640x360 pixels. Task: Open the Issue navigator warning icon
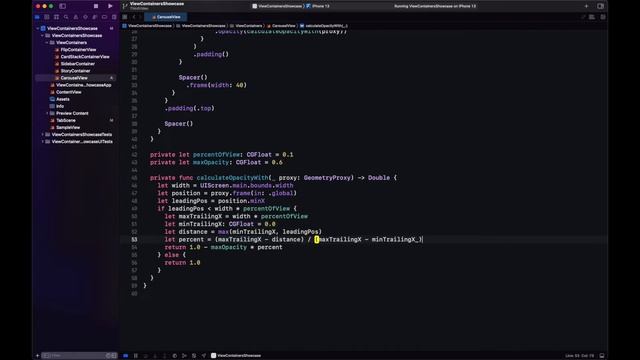pyautogui.click(x=76, y=17)
